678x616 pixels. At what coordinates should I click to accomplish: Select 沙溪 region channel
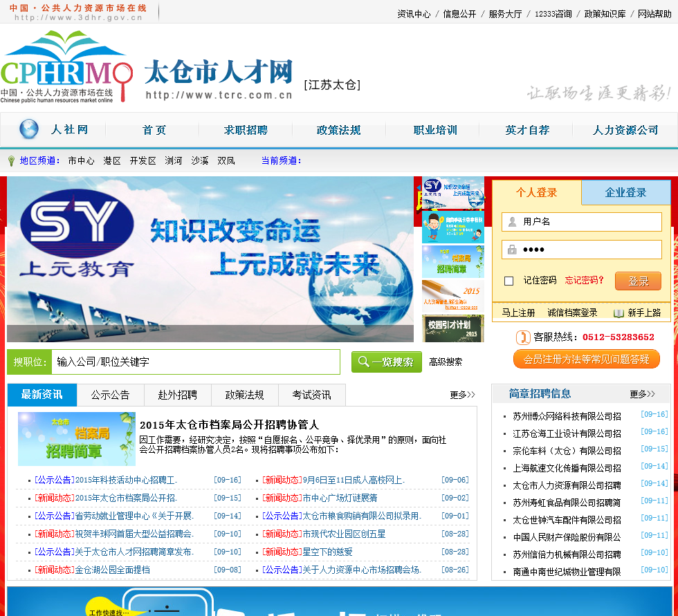[x=200, y=160]
